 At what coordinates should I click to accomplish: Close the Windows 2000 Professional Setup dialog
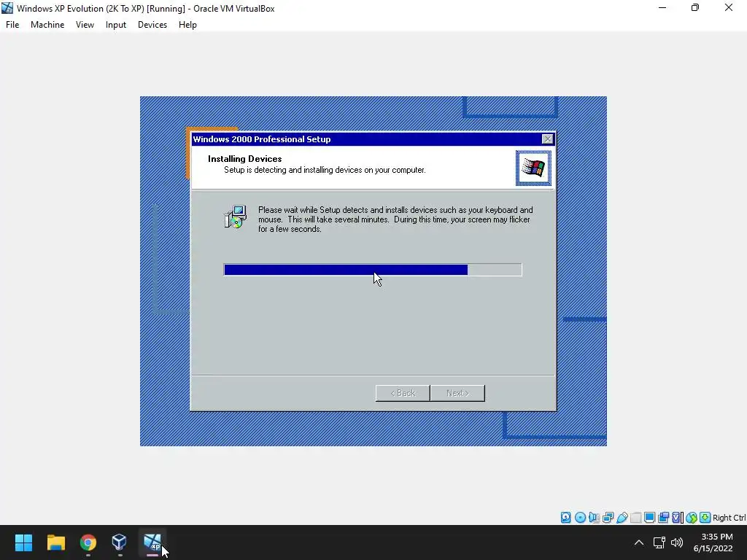point(547,139)
